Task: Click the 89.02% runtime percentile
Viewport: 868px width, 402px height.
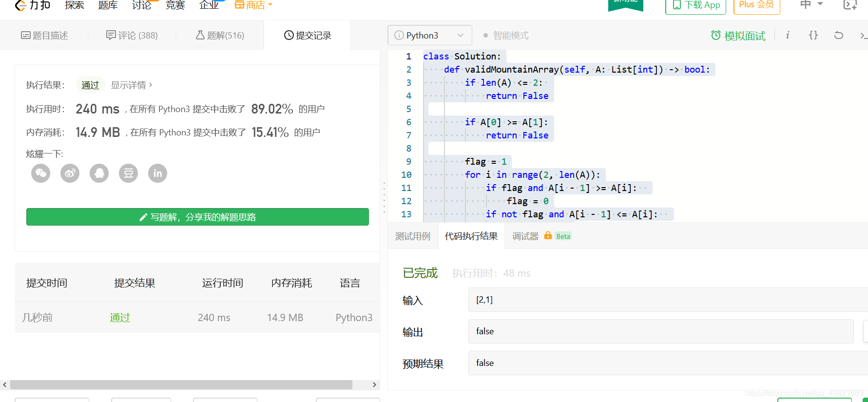Action: click(x=272, y=109)
